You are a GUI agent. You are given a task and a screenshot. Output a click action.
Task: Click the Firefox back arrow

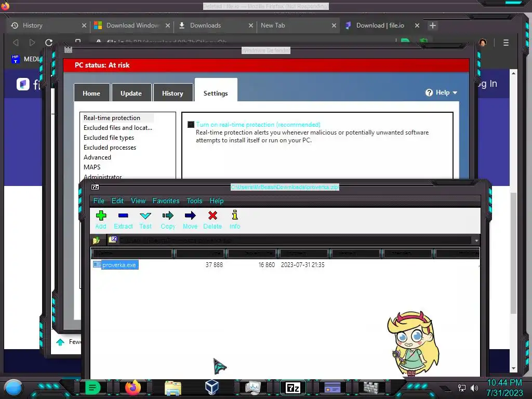tap(16, 43)
